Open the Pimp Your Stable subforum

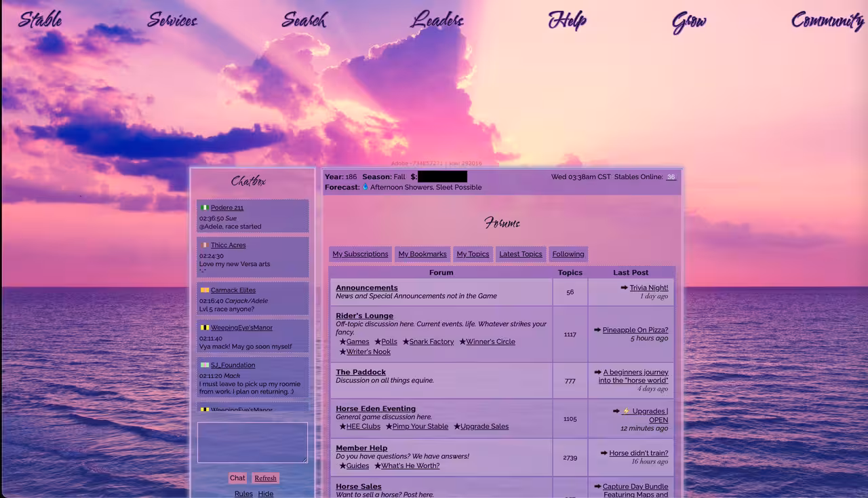[x=420, y=426]
